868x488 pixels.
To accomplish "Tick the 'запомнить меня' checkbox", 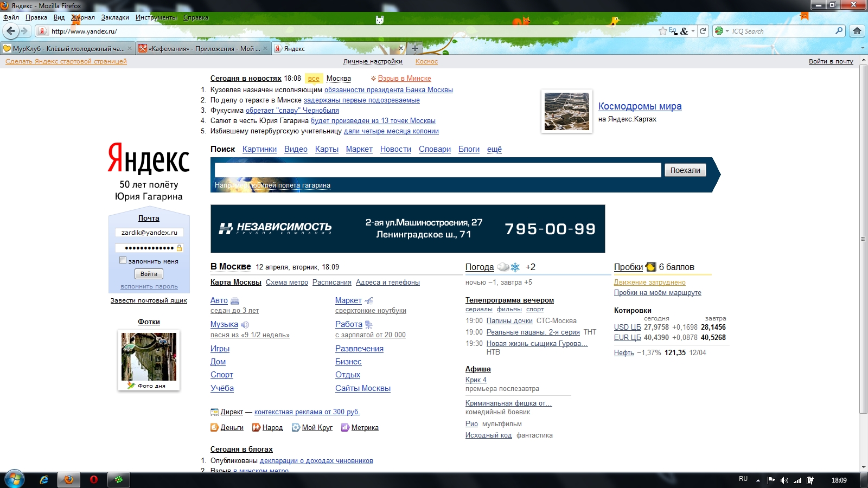I will point(123,260).
